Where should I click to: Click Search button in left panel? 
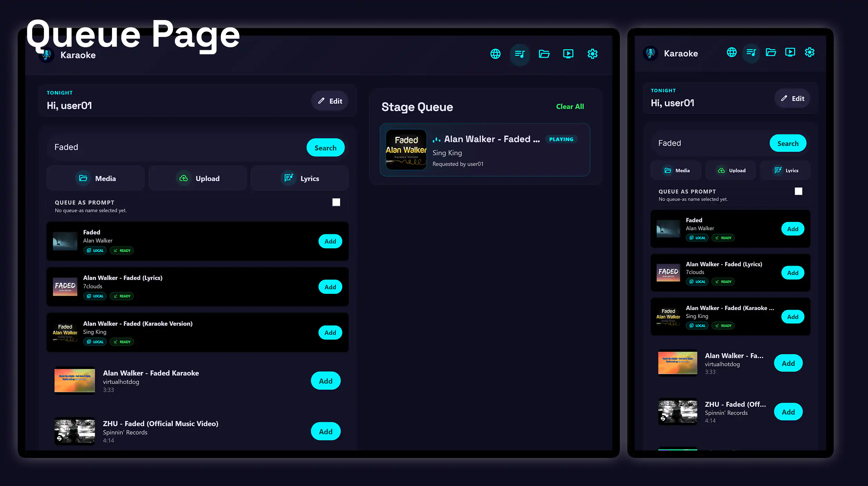[x=325, y=148]
